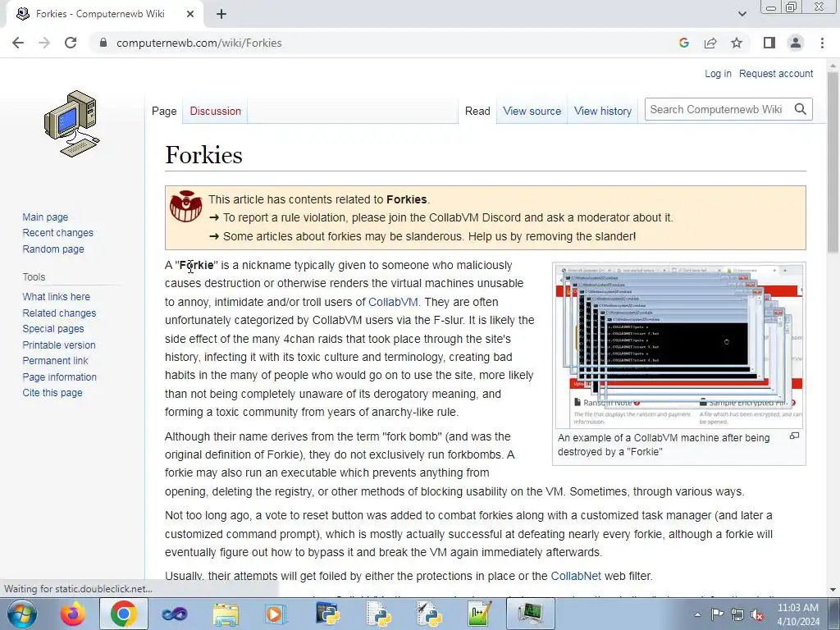
Task: Open File Explorer folder in taskbar
Action: pos(226,614)
